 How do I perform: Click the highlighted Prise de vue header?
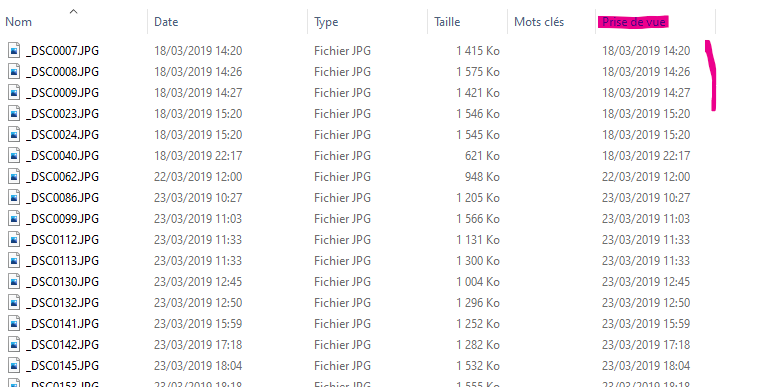pos(634,22)
